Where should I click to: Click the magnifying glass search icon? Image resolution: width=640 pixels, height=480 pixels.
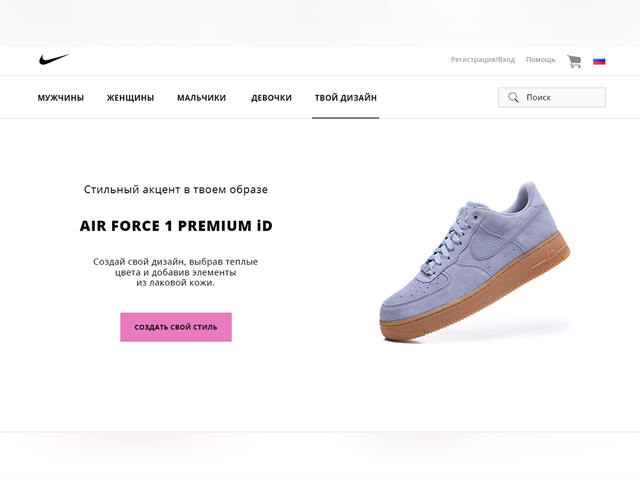(x=513, y=97)
